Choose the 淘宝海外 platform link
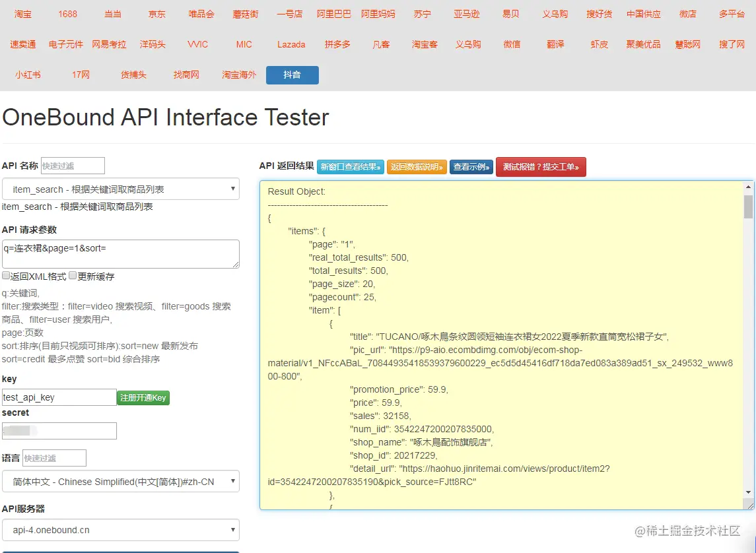The height and width of the screenshot is (553, 756). pyautogui.click(x=239, y=75)
